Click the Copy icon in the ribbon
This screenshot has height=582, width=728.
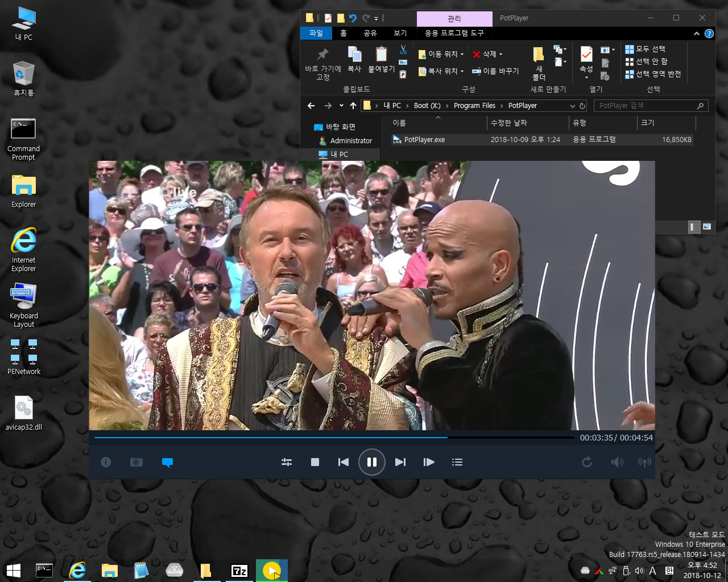pyautogui.click(x=354, y=60)
